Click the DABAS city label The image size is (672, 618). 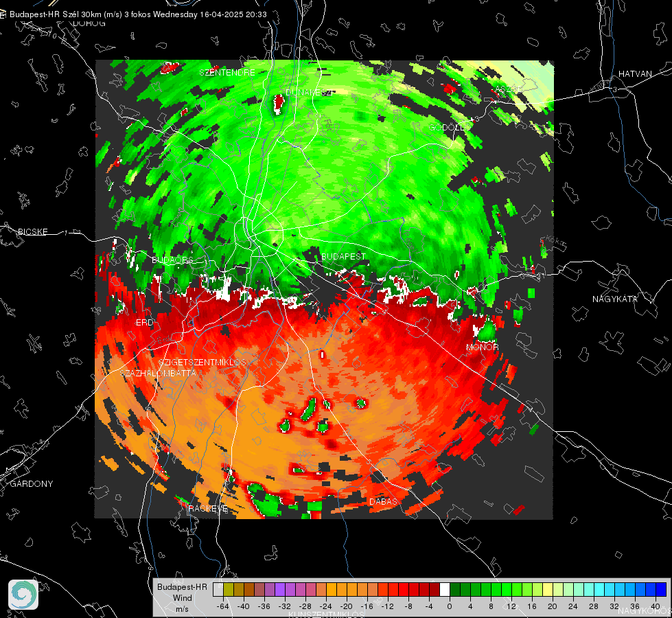[383, 501]
